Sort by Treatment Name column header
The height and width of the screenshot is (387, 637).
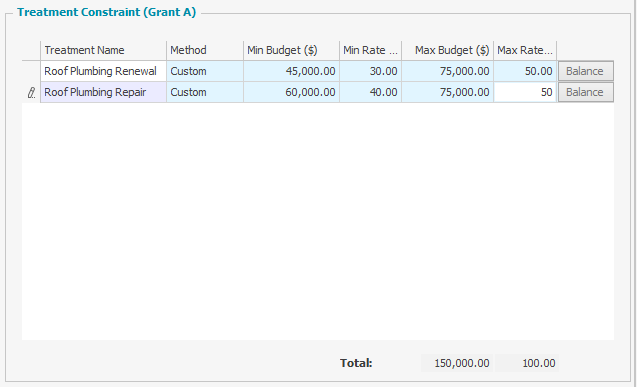(103, 50)
